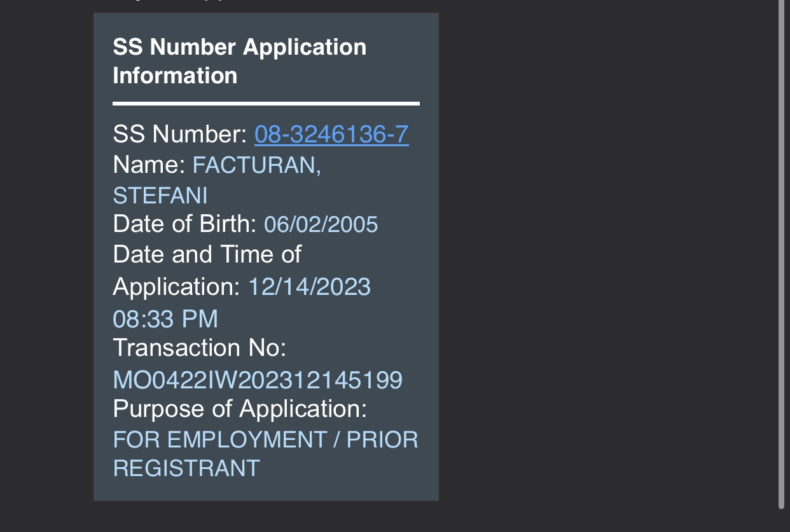Click the "Date and Time of" label

click(x=207, y=255)
